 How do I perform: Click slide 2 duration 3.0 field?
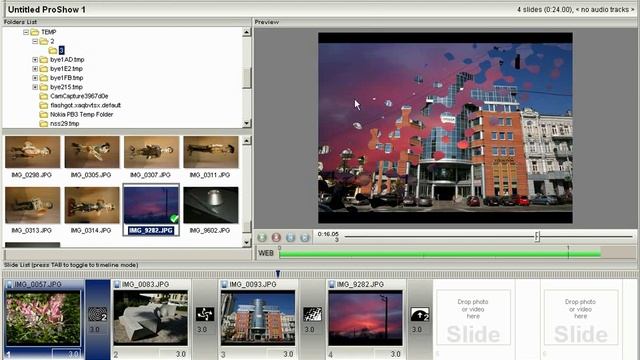[x=173, y=354]
